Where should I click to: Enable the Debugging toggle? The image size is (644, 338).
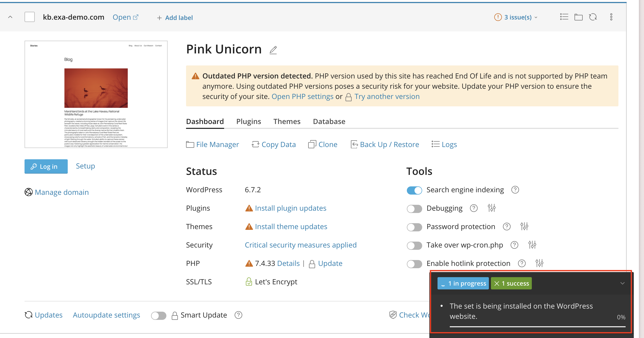414,209
